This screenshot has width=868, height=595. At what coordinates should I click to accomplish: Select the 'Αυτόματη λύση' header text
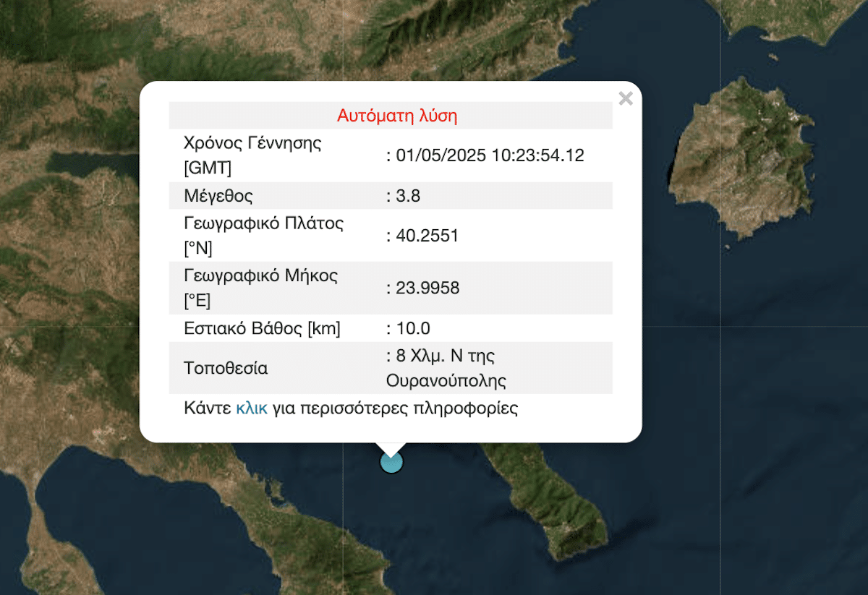click(x=397, y=116)
